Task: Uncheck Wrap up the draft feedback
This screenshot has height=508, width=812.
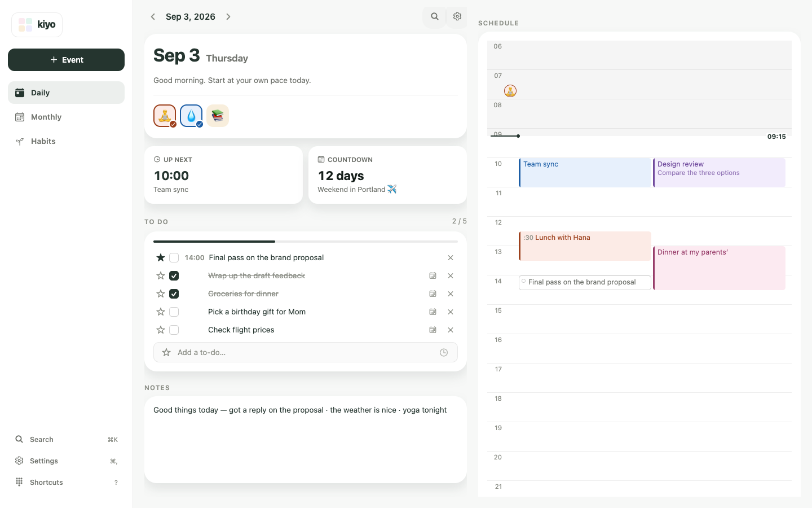Action: tap(174, 275)
